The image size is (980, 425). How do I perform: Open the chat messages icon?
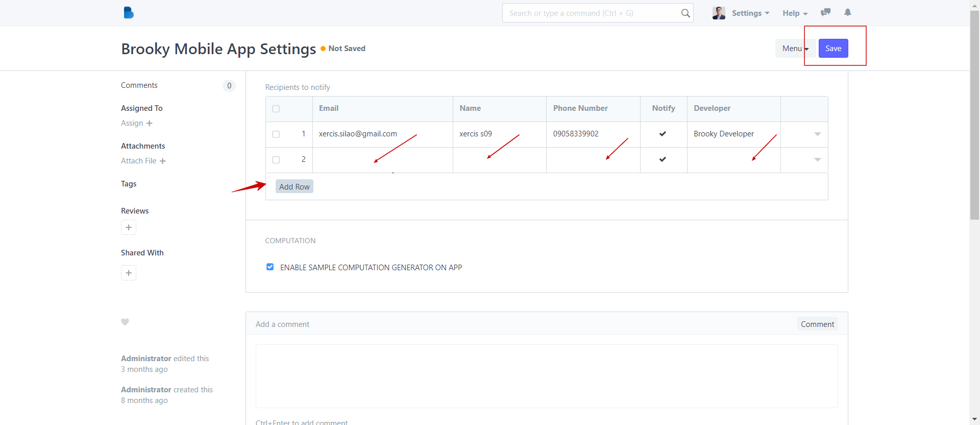coord(825,13)
